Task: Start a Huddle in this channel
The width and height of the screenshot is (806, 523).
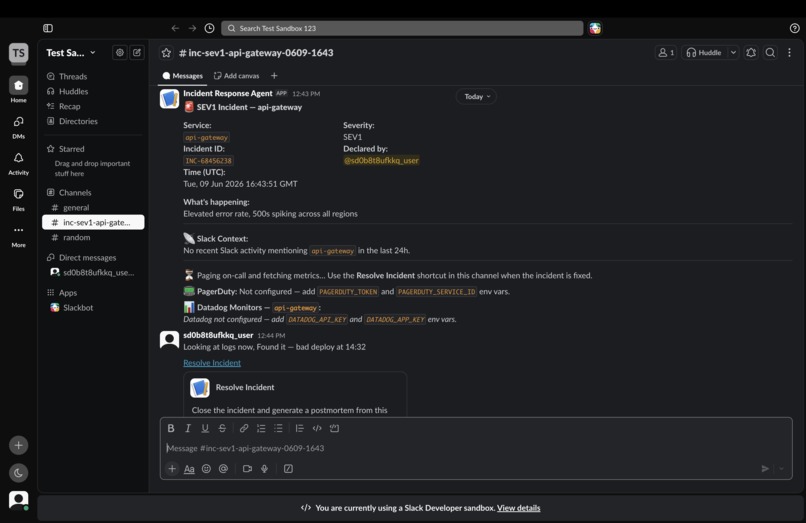Action: pos(704,52)
